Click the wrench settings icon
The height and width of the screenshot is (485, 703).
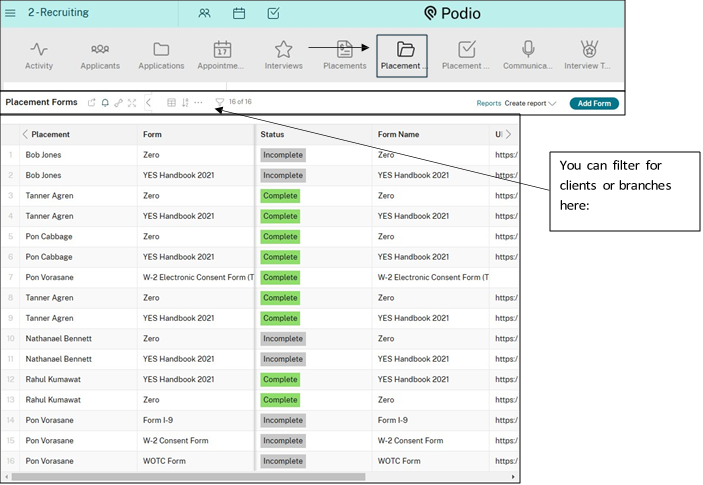click(x=118, y=103)
